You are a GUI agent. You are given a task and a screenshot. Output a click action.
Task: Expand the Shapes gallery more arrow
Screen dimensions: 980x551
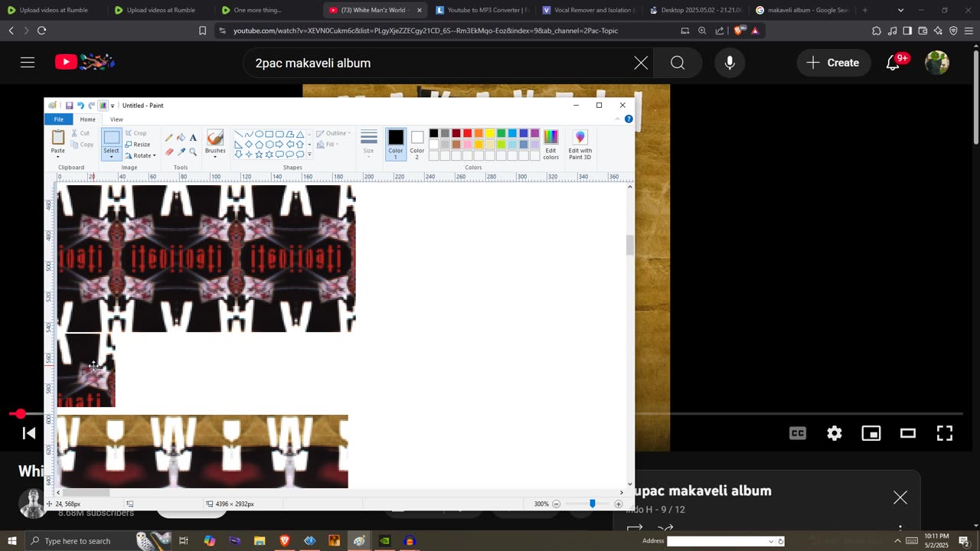(309, 155)
